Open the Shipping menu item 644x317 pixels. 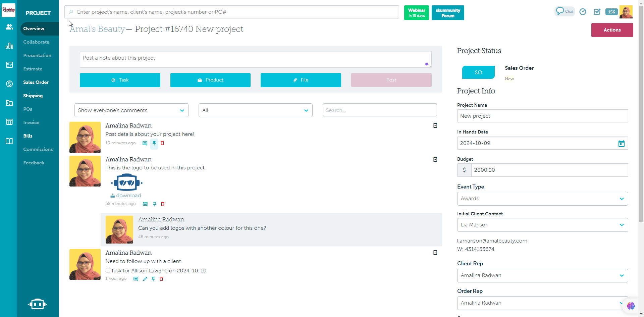tap(33, 96)
